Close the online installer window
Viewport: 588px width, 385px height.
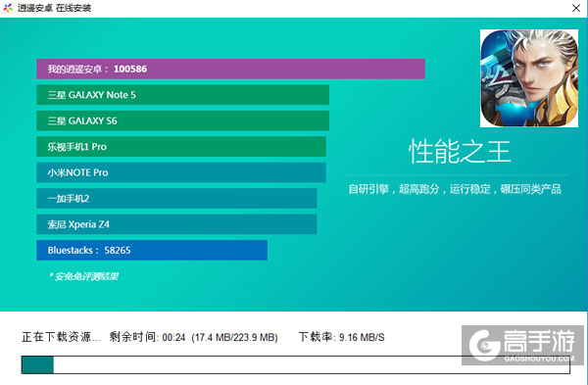[576, 8]
